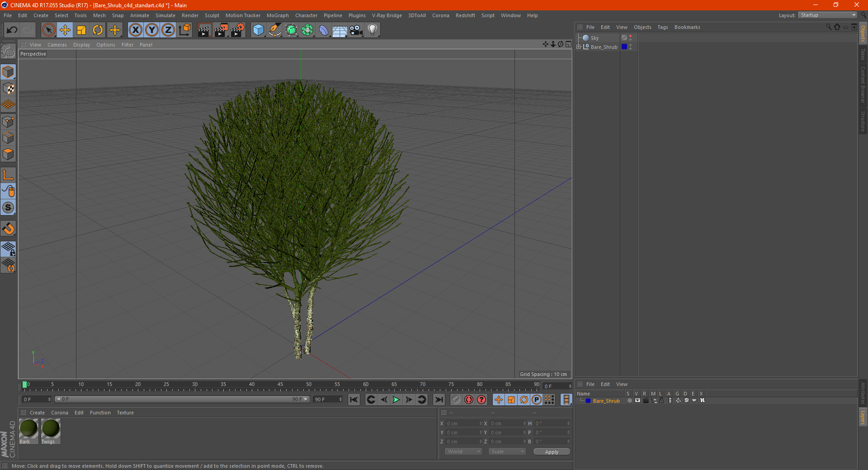Click the X position 0 cm field
This screenshot has height=470, width=868.
click(464, 423)
